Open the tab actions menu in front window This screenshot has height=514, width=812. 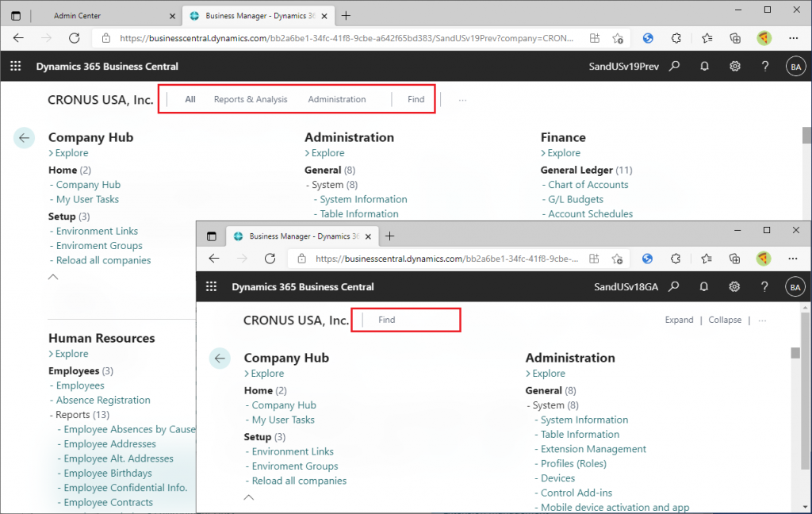tap(211, 236)
